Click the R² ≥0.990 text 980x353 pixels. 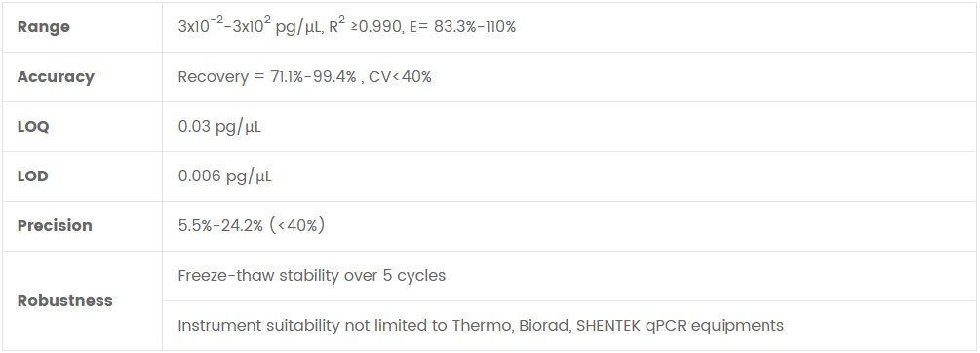(367, 25)
